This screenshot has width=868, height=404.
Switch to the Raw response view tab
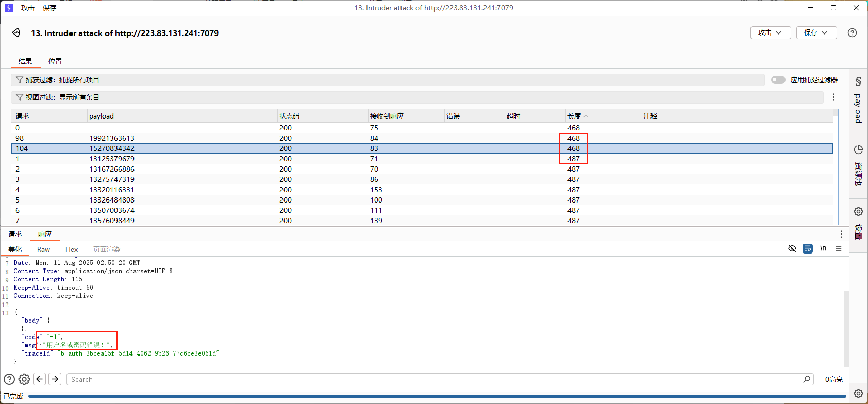[x=44, y=249]
